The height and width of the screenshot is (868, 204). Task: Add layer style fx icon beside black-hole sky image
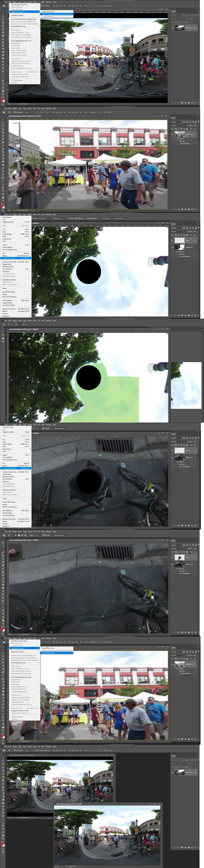pyautogui.click(x=179, y=315)
